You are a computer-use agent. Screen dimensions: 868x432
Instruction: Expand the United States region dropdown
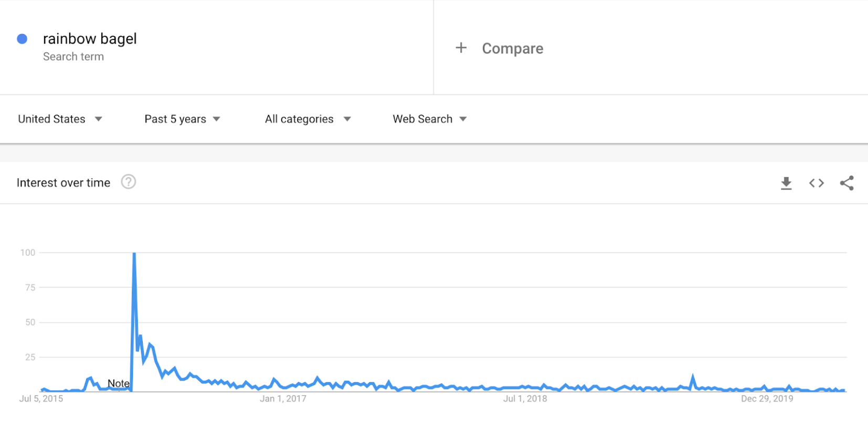click(60, 119)
